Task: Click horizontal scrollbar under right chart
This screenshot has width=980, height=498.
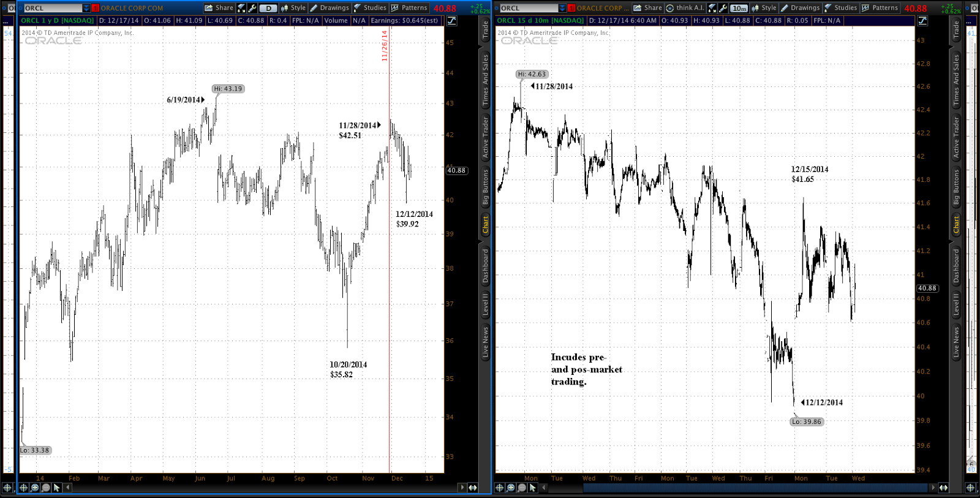Action: 756,488
